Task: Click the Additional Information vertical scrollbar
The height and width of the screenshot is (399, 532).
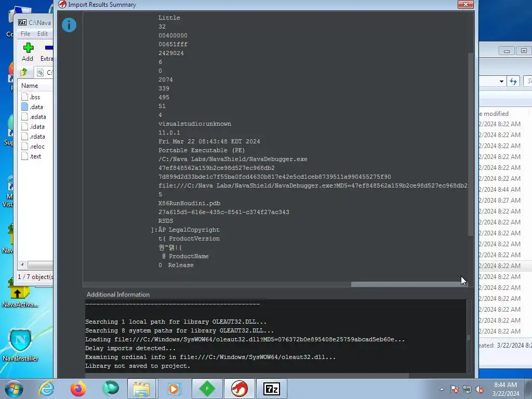Action: (x=469, y=337)
